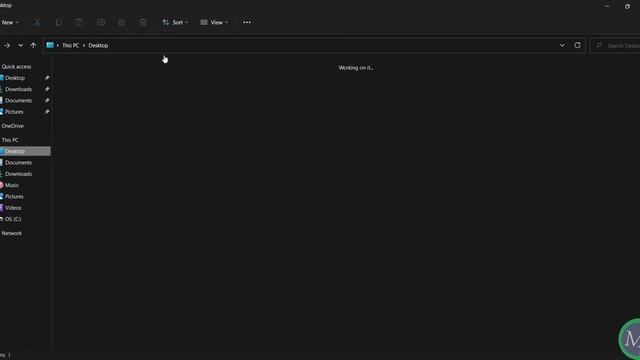Click the folder icon in address bar
Image resolution: width=640 pixels, height=360 pixels.
pyautogui.click(x=50, y=45)
